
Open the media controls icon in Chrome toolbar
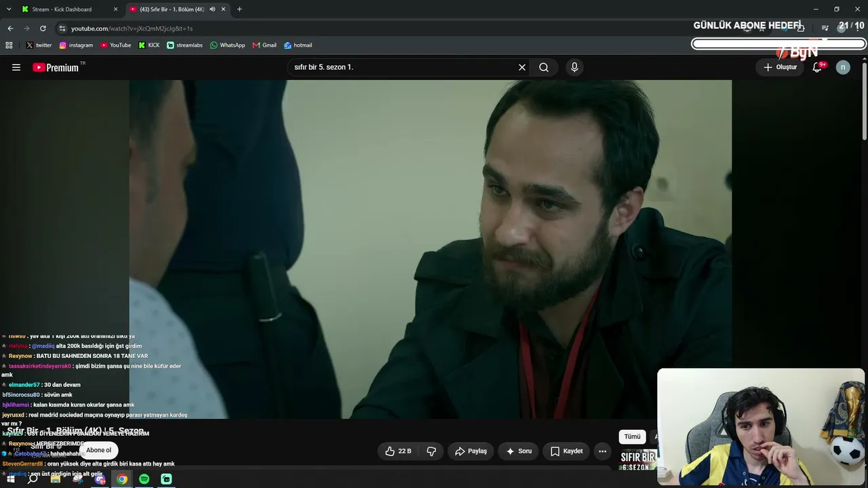click(825, 28)
